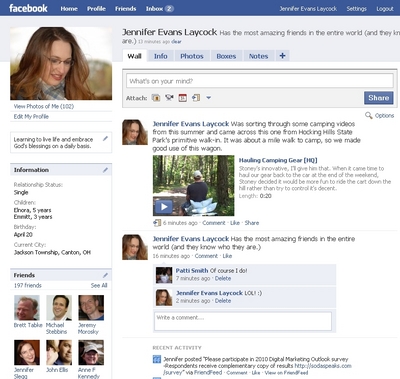This screenshot has width=400, height=379.
Task: Delete Patti Smith's comment
Action: (223, 278)
